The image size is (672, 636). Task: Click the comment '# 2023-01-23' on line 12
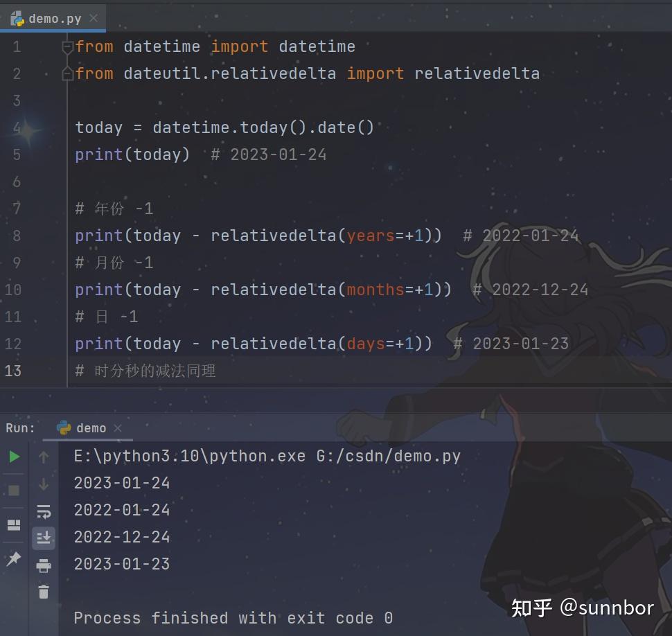click(x=511, y=344)
